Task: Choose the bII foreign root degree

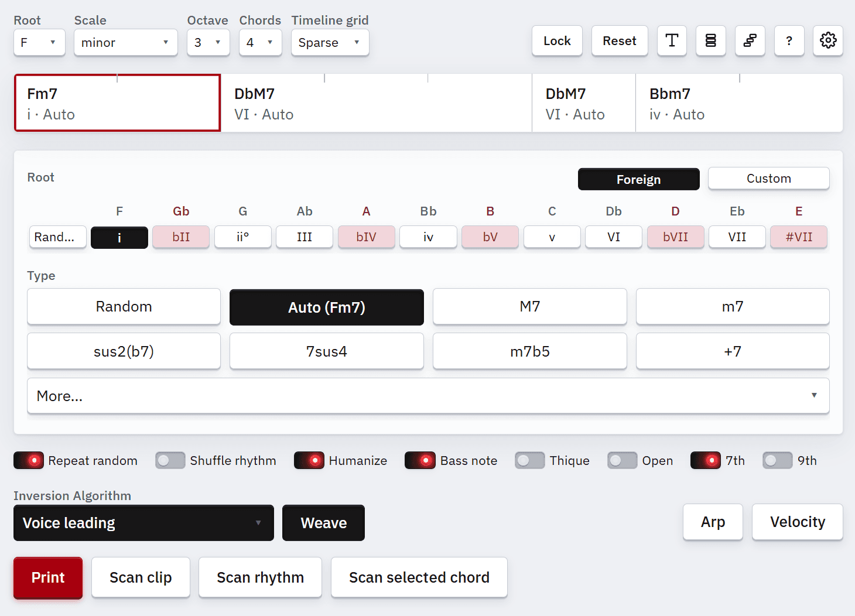Action: pyautogui.click(x=181, y=237)
